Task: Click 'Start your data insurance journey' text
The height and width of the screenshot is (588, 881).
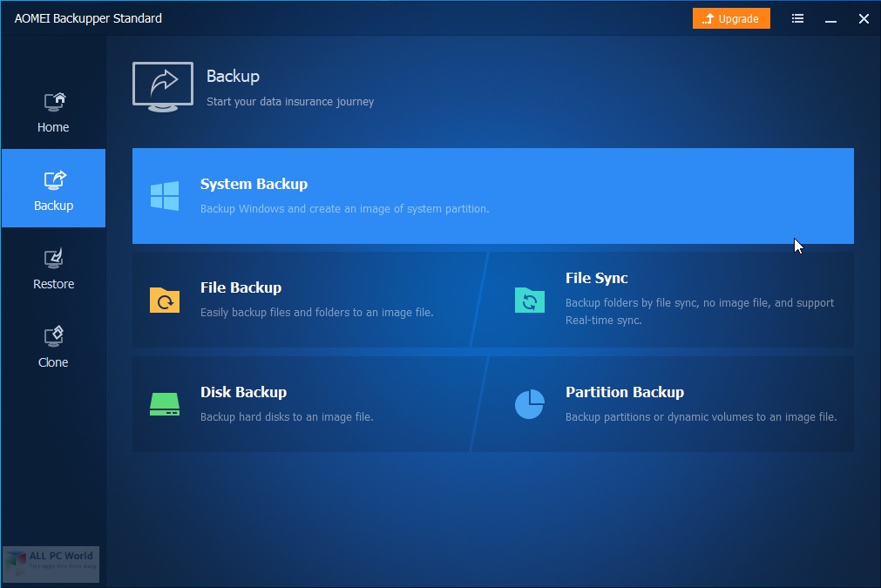Action: (x=290, y=102)
